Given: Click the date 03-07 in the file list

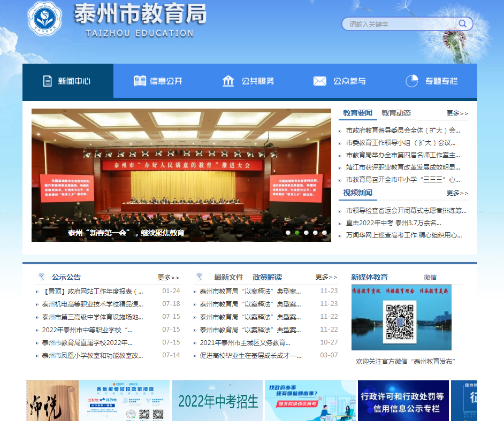Looking at the screenshot, I should 329,355.
